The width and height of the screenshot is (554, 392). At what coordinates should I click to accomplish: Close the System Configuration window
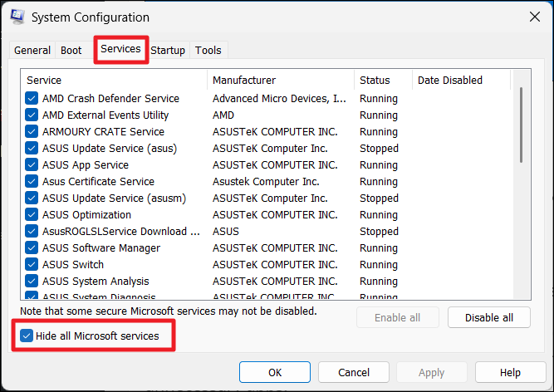coord(533,17)
